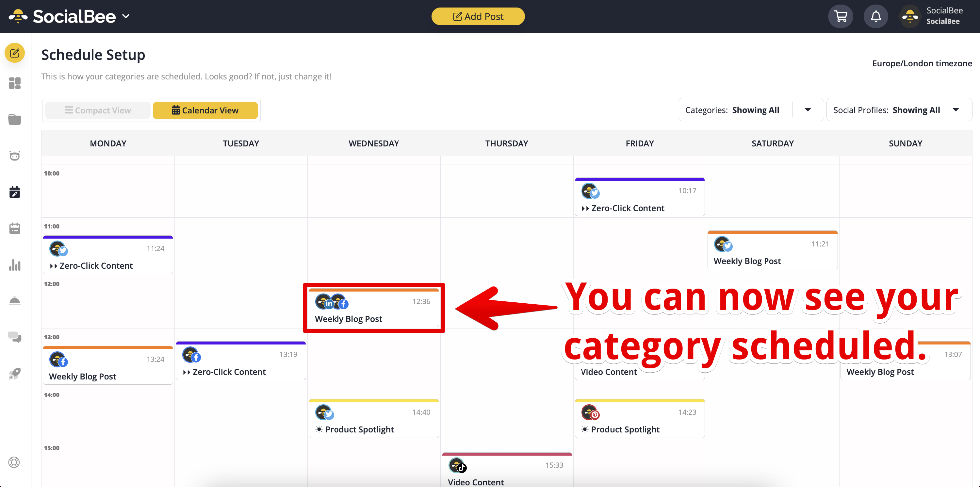The width and height of the screenshot is (980, 487).
Task: Open the analytics bar chart icon
Action: (14, 265)
